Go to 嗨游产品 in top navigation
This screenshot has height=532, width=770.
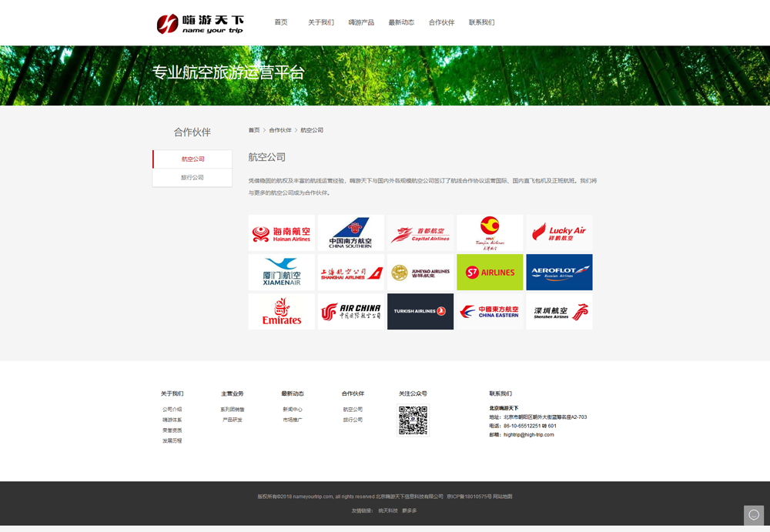(x=361, y=22)
